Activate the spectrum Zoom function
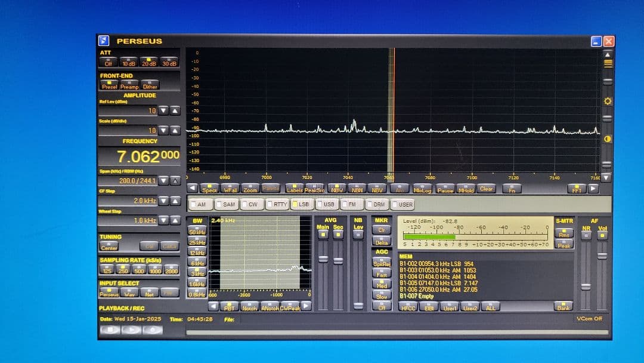Viewport: 644px width, 363px height. point(250,189)
